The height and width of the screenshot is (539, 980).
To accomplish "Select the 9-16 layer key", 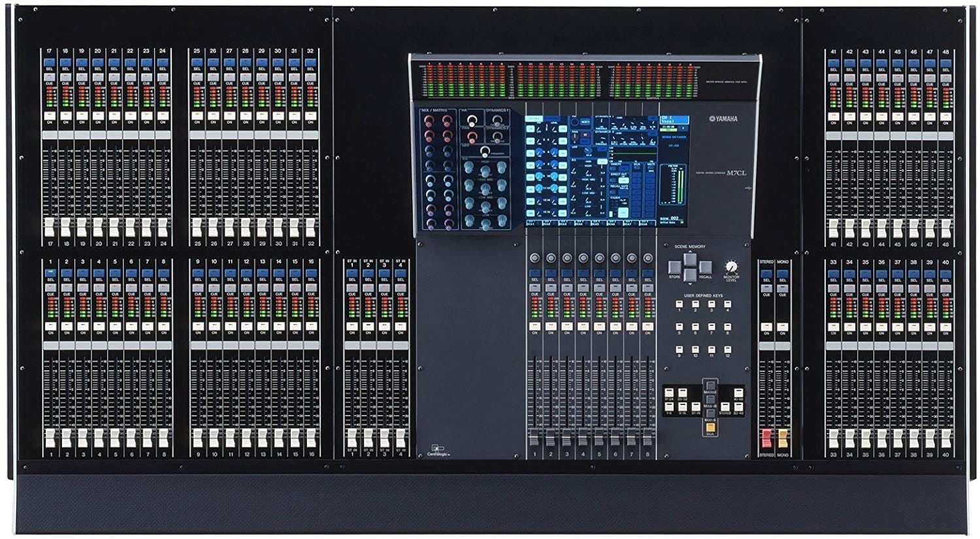I will coord(683,407).
